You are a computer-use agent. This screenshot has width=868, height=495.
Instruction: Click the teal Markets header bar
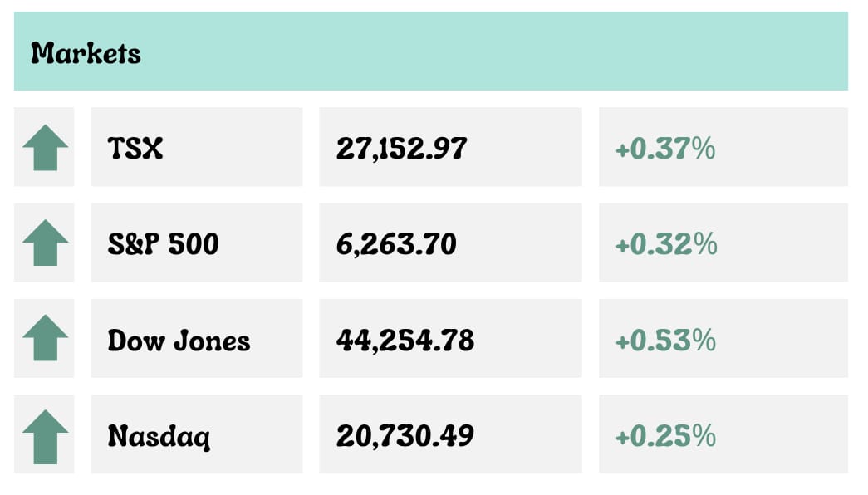point(431,51)
